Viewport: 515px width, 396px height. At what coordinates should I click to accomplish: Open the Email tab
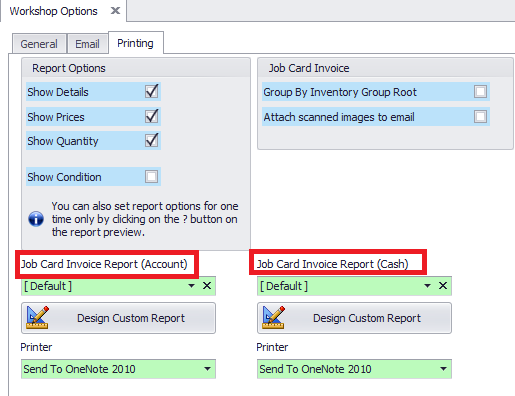coord(87,44)
